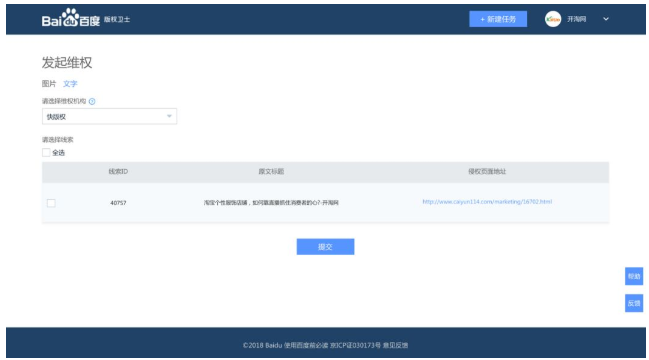Open the caiyun114.com infringing page link
The height and width of the screenshot is (360, 649).
(x=487, y=202)
